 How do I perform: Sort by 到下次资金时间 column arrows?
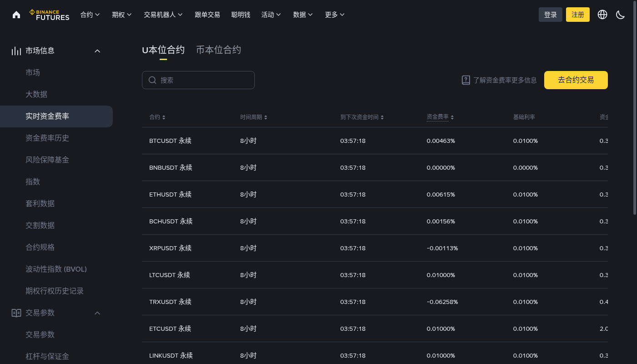[382, 117]
